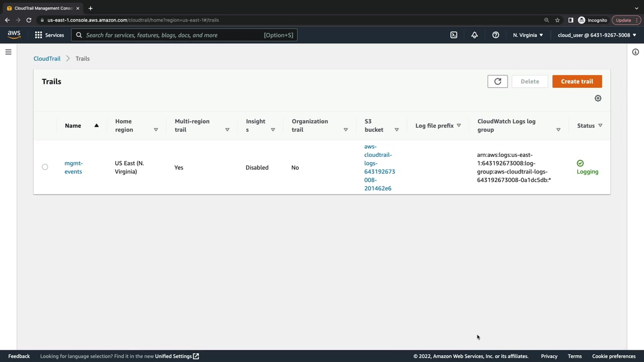Open AWS CloudShell icon

point(454,35)
